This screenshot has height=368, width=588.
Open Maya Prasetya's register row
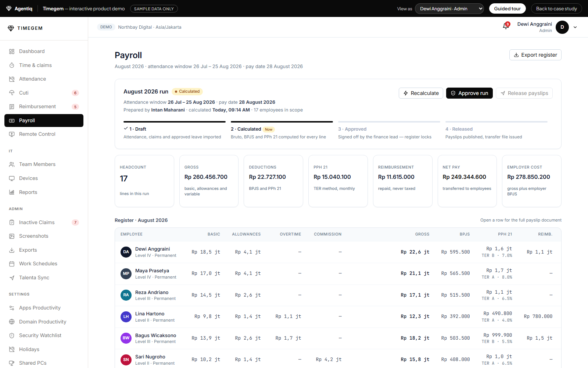(338, 273)
